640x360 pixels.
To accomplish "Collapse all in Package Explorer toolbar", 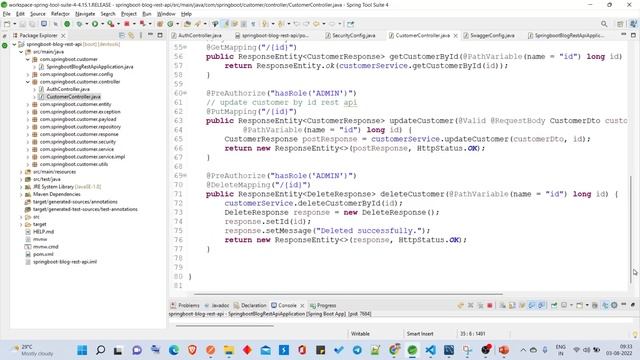I will (122, 36).
